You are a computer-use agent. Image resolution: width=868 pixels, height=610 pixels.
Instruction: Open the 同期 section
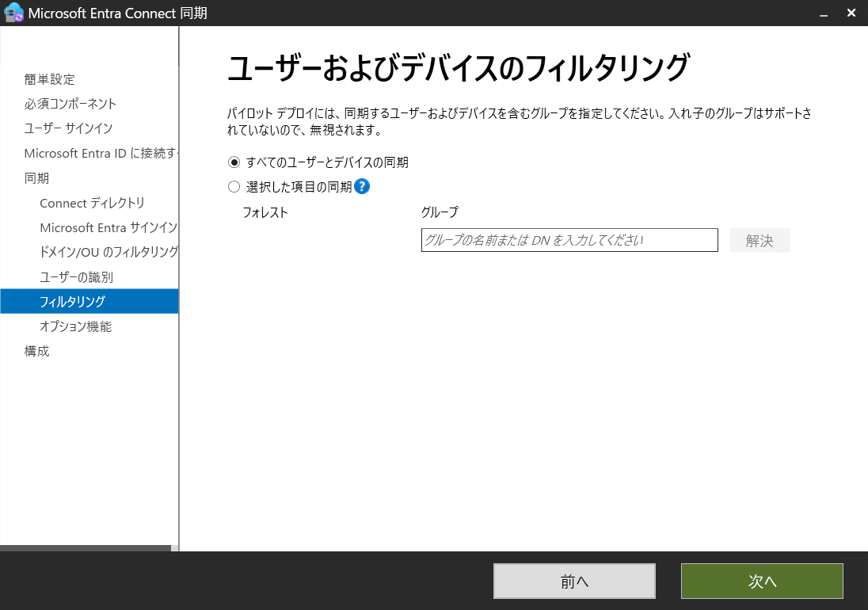coord(36,177)
